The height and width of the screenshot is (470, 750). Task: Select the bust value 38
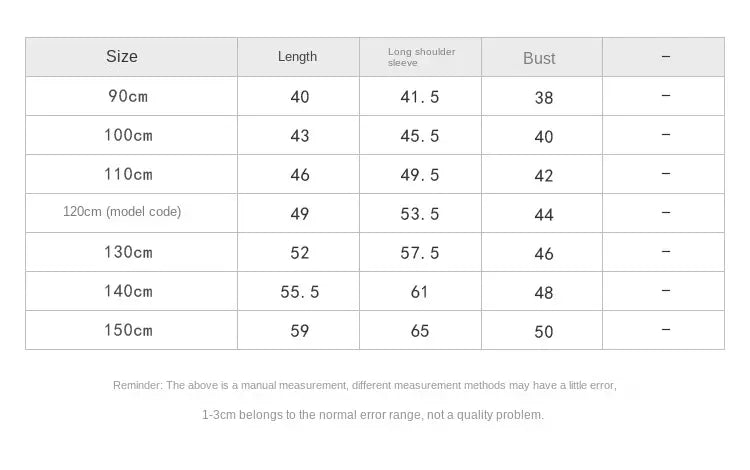click(x=543, y=98)
